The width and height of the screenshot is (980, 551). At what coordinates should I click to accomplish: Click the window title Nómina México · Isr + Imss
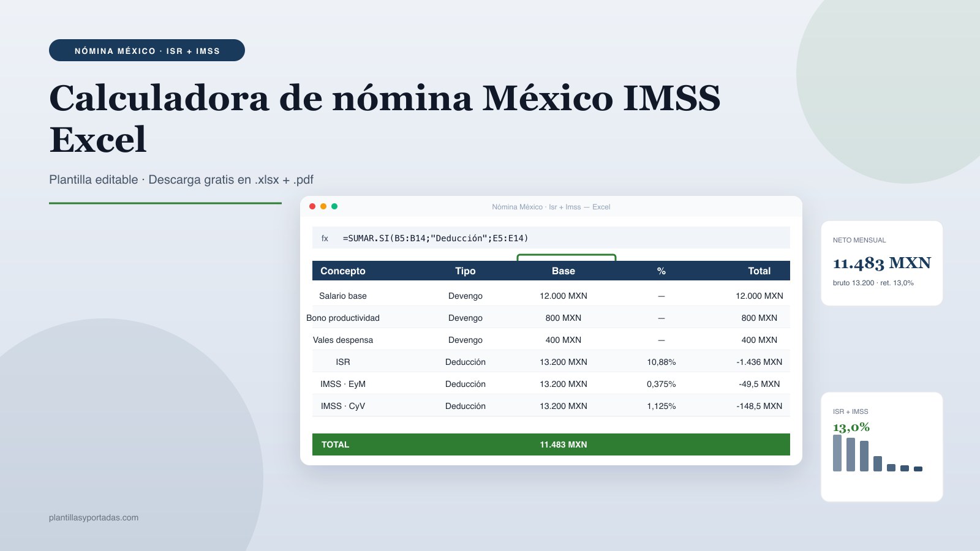[x=551, y=207]
